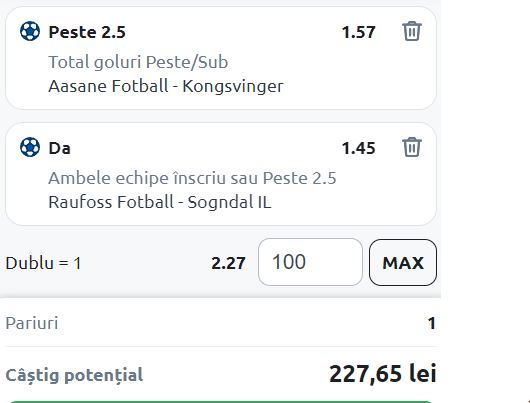This screenshot has height=403, width=530.
Task: Click the football icon beside Peste 2.5
Action: (x=30, y=31)
